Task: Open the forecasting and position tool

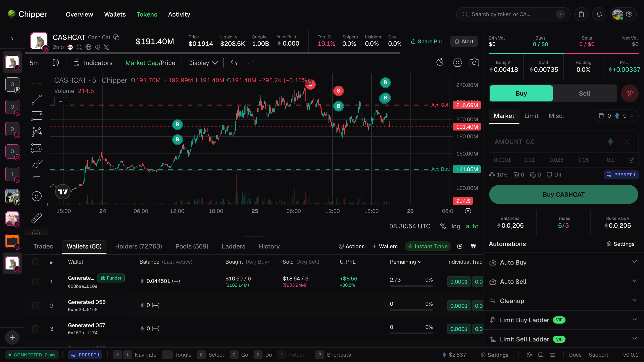Action: (x=37, y=148)
